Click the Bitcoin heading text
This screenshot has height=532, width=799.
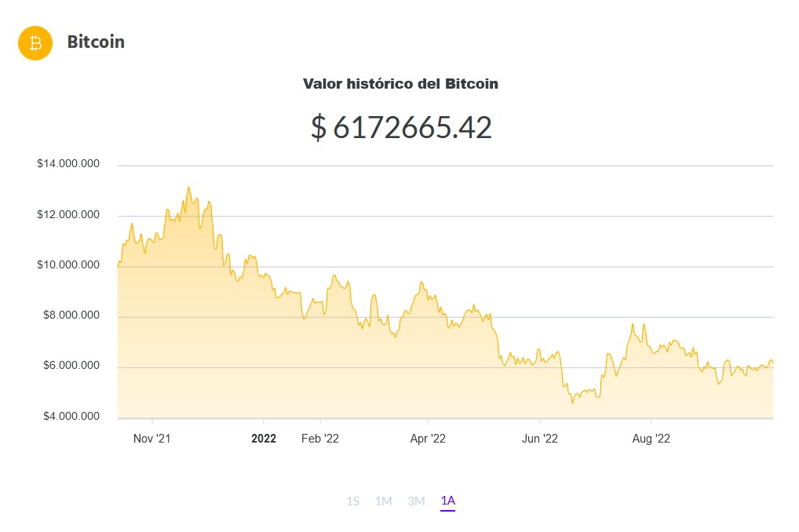[x=96, y=42]
